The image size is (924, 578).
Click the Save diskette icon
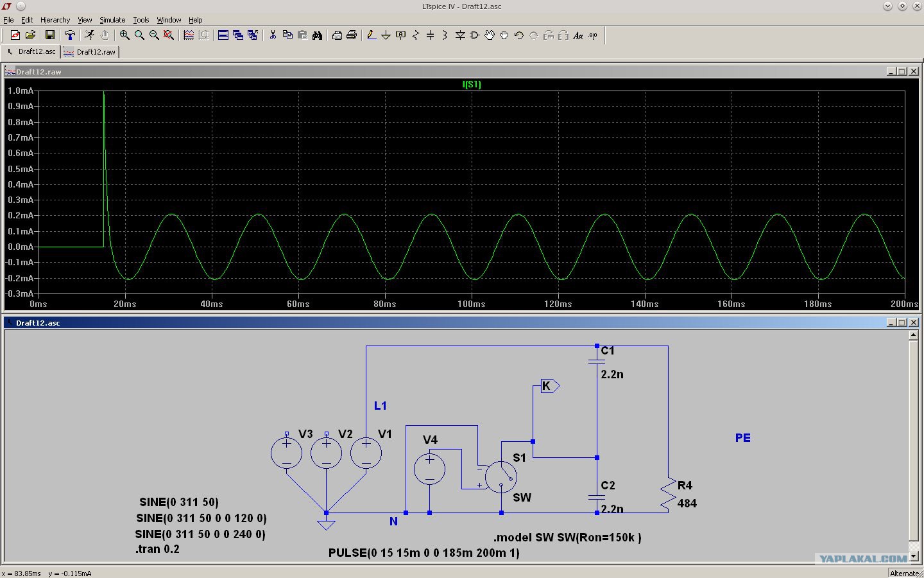coord(49,35)
